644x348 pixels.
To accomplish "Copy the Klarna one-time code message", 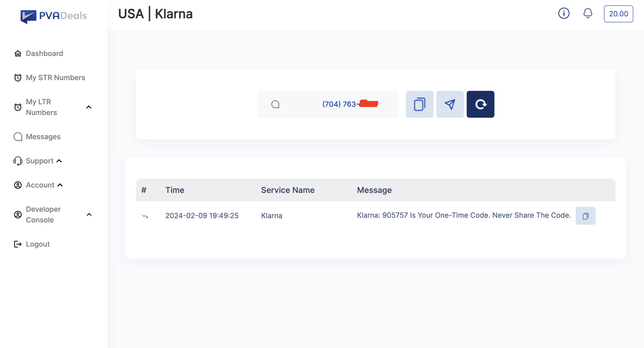I will pyautogui.click(x=585, y=216).
